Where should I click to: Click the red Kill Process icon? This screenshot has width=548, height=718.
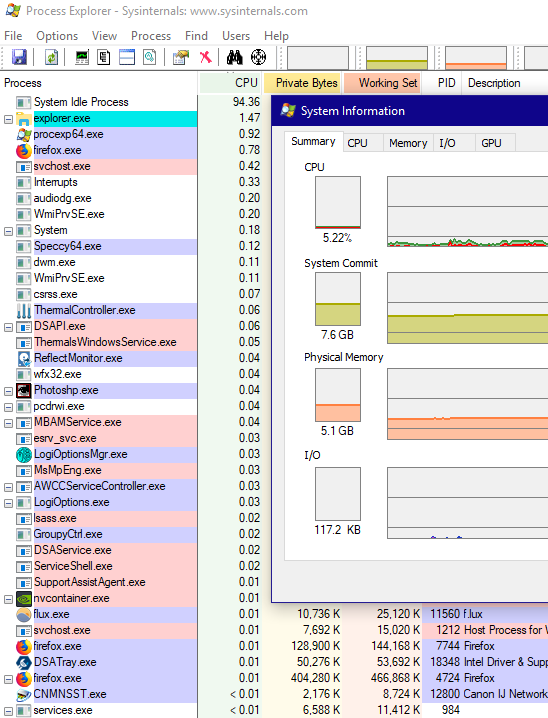click(x=206, y=57)
